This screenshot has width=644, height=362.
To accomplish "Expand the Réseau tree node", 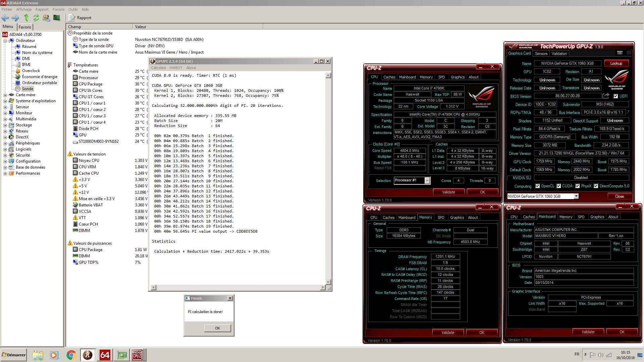I will [x=5, y=131].
